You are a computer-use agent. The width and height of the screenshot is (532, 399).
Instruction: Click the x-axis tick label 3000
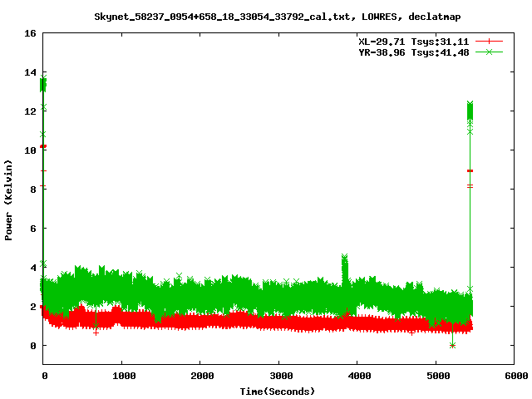[281, 376]
